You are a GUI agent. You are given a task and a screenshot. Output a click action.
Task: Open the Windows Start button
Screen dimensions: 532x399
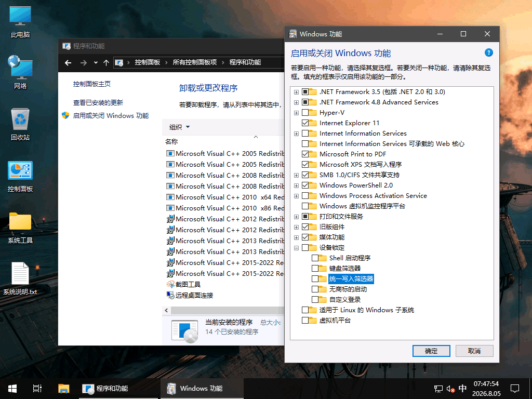click(12, 389)
